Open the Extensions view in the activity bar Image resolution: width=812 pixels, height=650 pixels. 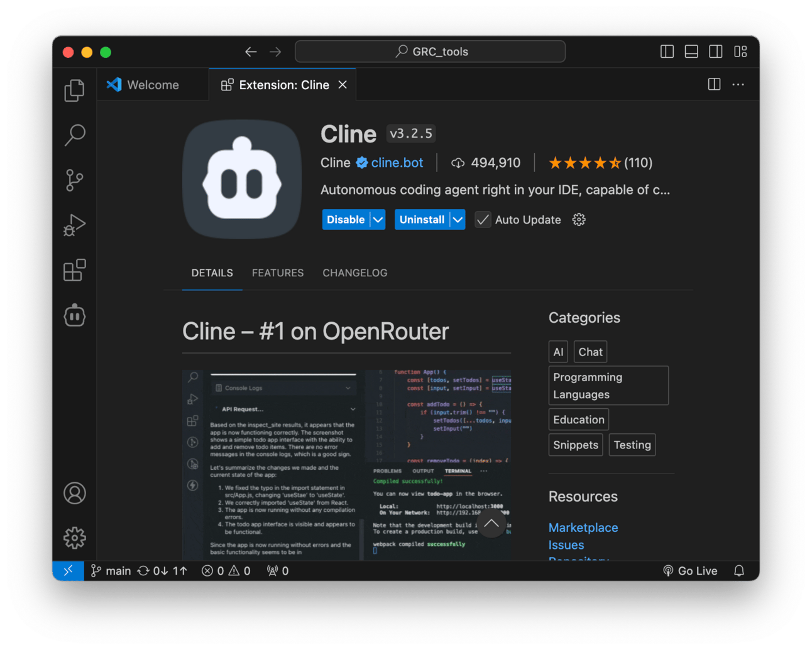click(x=75, y=270)
